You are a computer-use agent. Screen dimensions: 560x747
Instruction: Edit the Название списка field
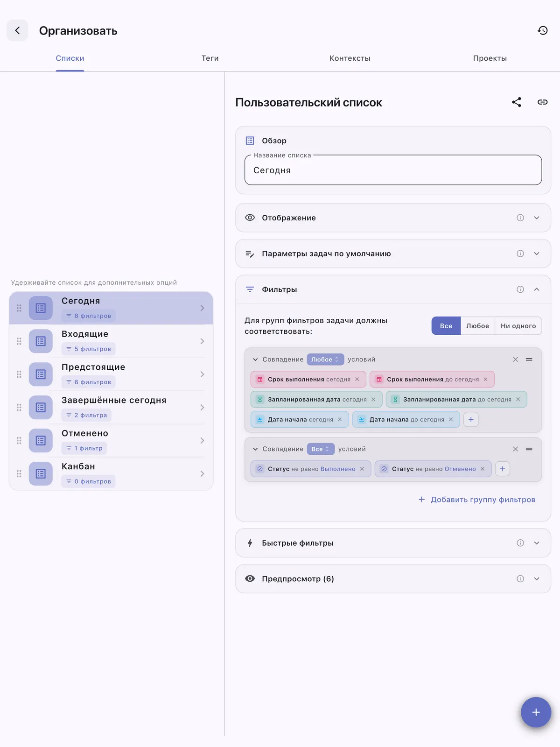point(393,170)
